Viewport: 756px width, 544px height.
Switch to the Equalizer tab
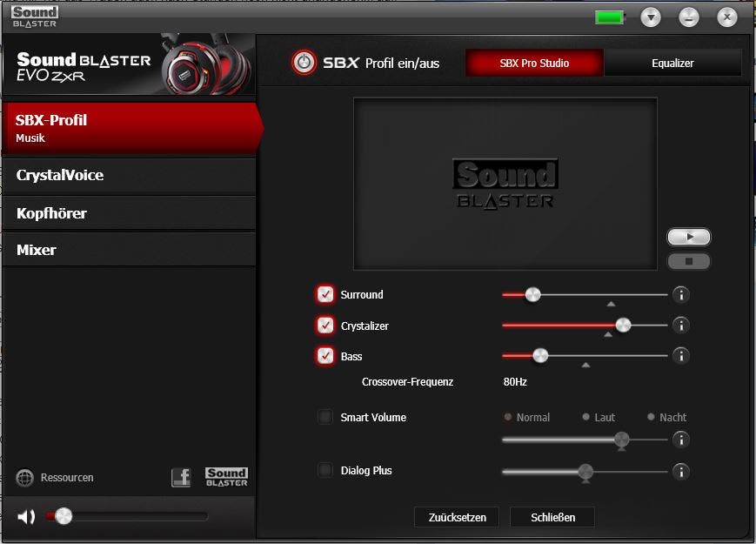point(672,63)
